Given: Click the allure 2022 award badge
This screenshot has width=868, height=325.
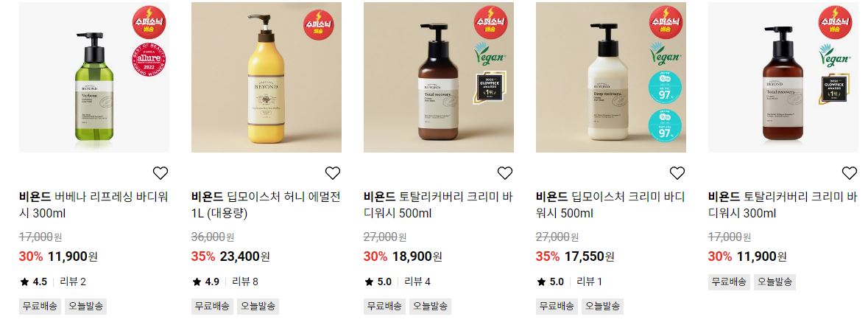Looking at the screenshot, I should pyautogui.click(x=149, y=59).
